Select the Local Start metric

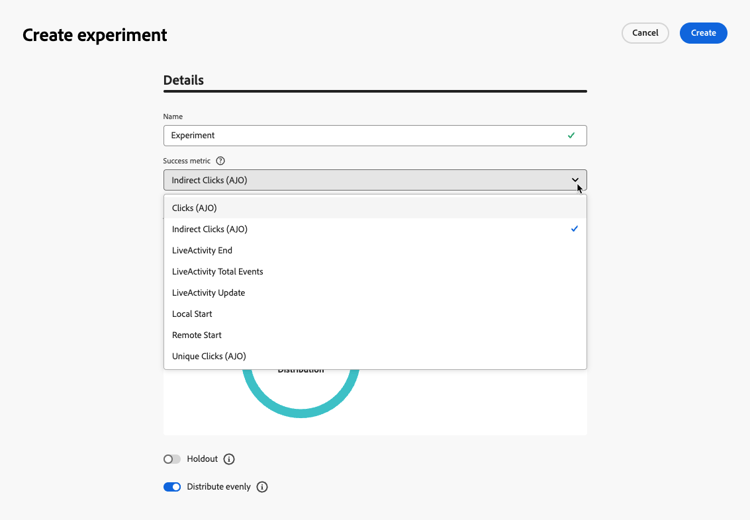click(192, 314)
